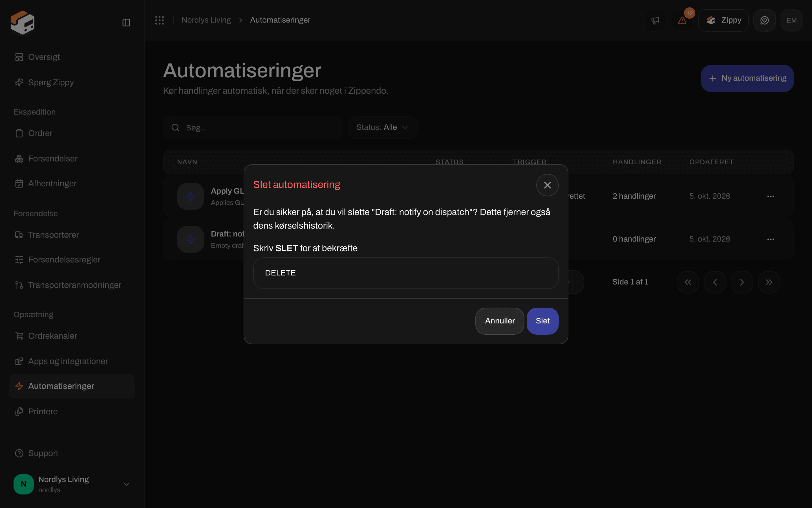Expand the Status: Alle filter dropdown
Image resolution: width=812 pixels, height=508 pixels.
pyautogui.click(x=383, y=128)
